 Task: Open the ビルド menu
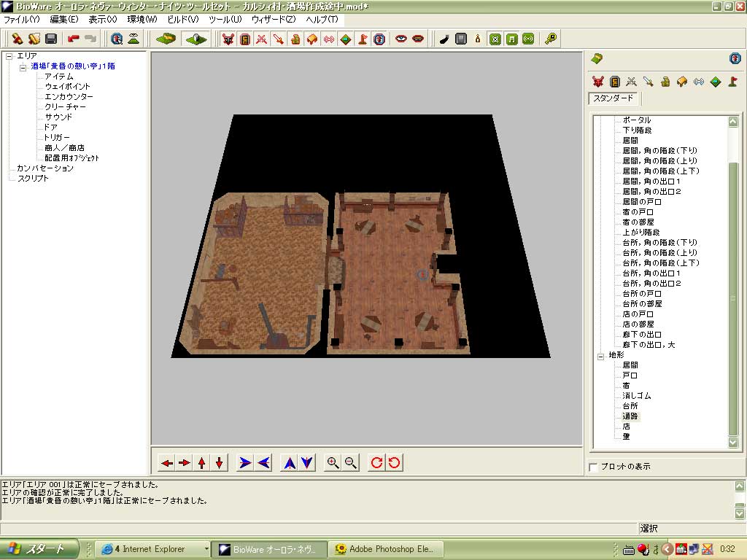click(x=183, y=20)
